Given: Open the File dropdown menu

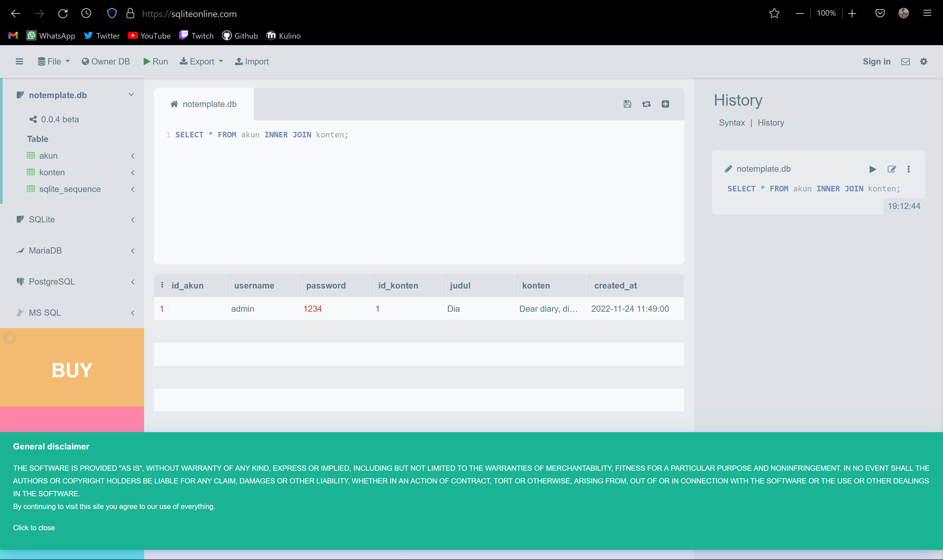Looking at the screenshot, I should [54, 61].
